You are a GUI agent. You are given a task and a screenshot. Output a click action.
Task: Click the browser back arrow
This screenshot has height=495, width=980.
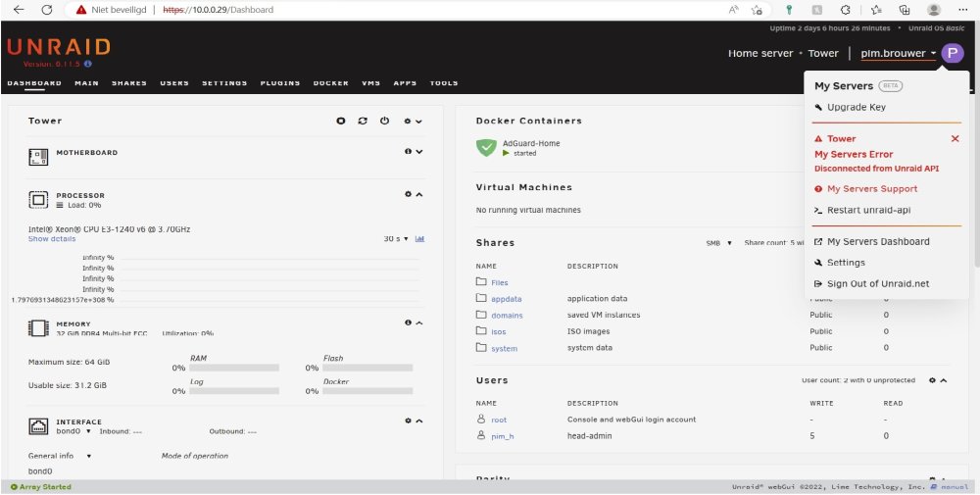19,10
